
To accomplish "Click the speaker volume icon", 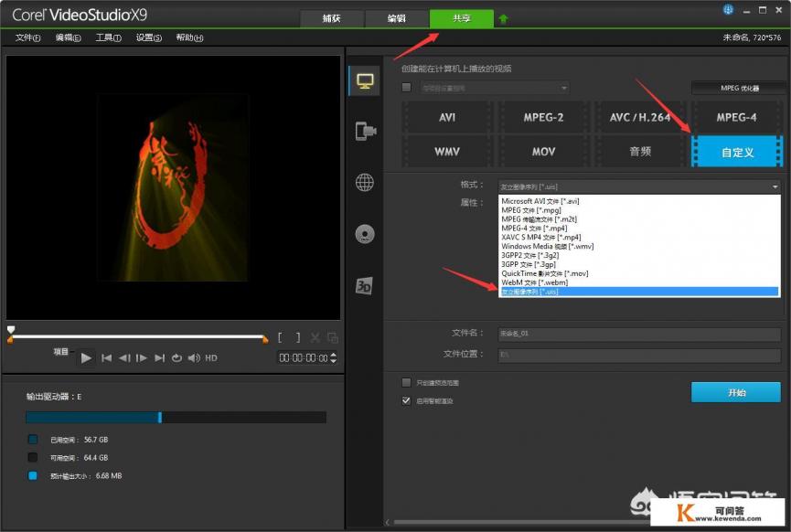I will click(193, 358).
